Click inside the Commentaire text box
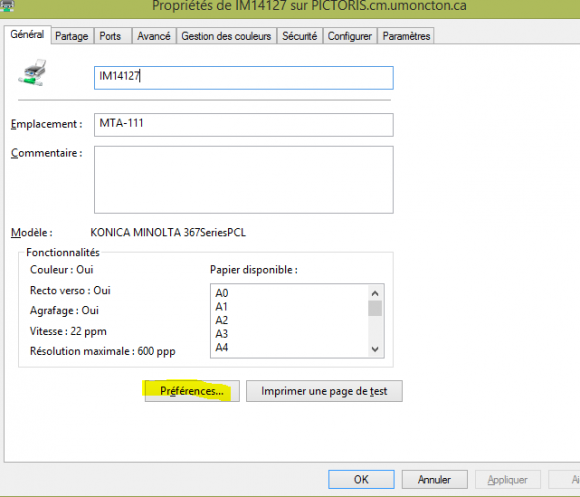The width and height of the screenshot is (580, 497). tap(244, 180)
